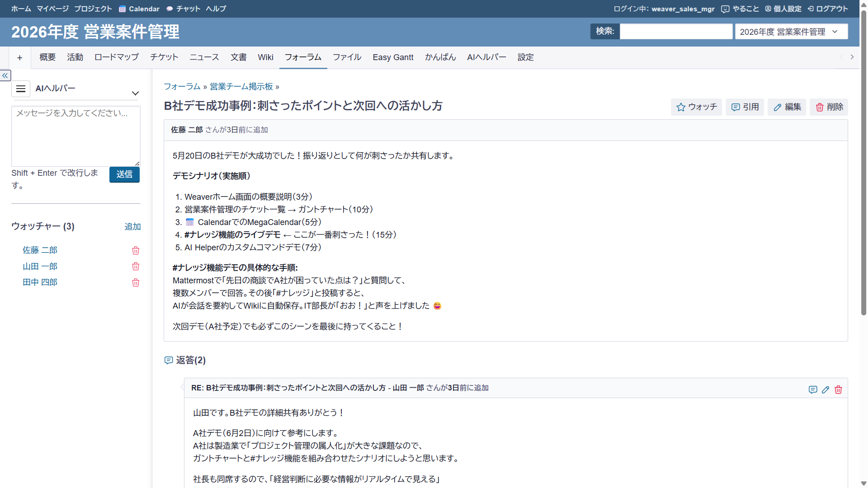Delete 山田 一郎's reply using trash icon
Viewport: 868px width, 488px height.
tap(838, 389)
